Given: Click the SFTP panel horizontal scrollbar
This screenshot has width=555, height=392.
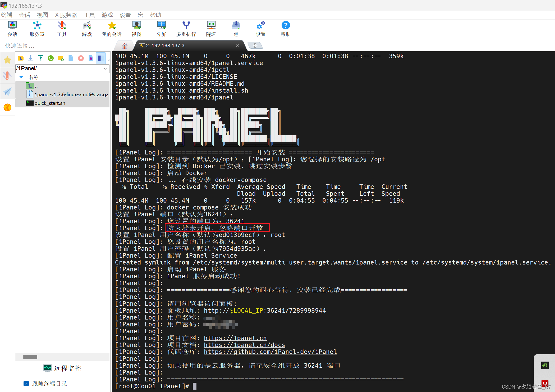Looking at the screenshot, I should coord(30,357).
